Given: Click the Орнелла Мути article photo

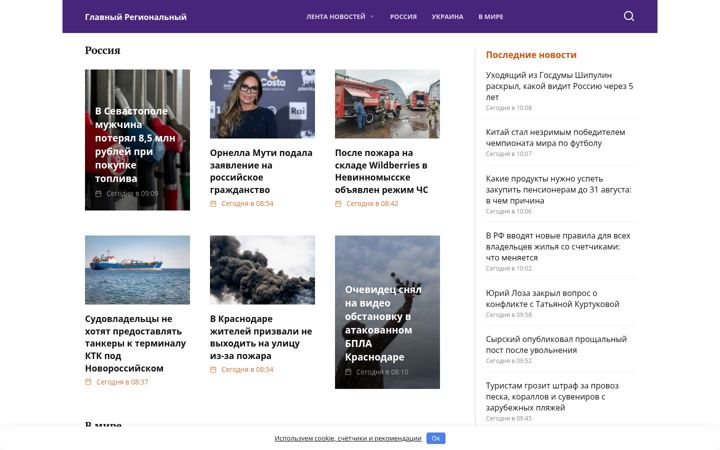Looking at the screenshot, I should click(262, 104).
